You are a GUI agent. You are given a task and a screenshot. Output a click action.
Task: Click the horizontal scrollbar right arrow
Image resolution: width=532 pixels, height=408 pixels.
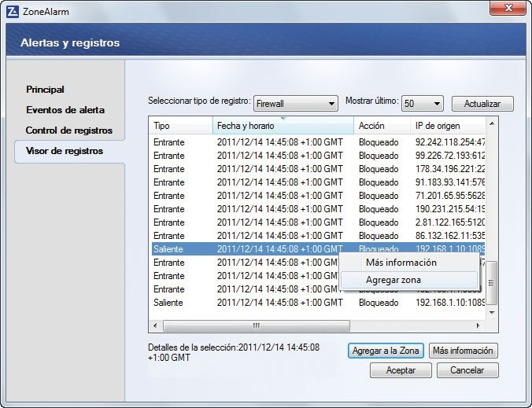pos(478,325)
